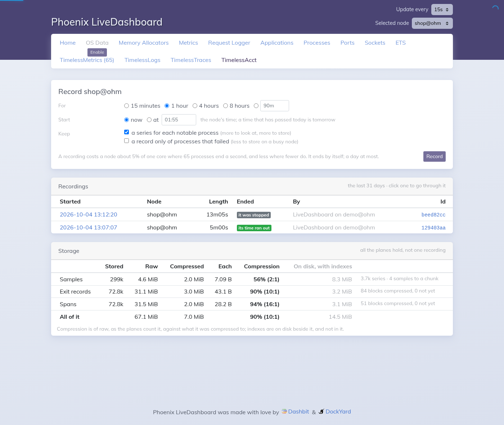Click the Samples row label in Storage

[71, 279]
